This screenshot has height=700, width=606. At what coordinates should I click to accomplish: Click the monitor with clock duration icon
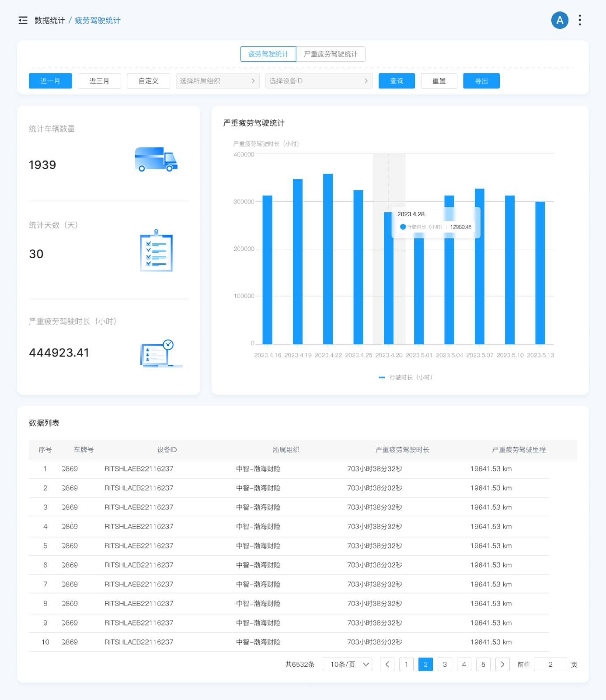click(x=161, y=353)
